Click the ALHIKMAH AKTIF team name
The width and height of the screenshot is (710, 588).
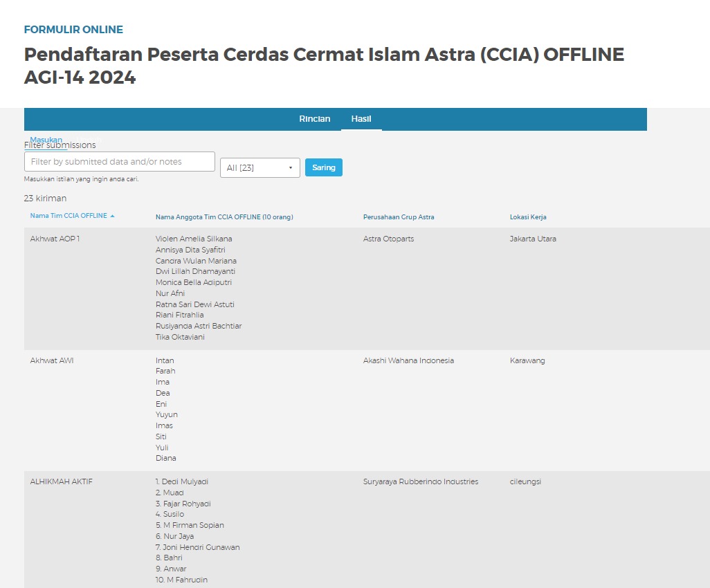point(62,481)
